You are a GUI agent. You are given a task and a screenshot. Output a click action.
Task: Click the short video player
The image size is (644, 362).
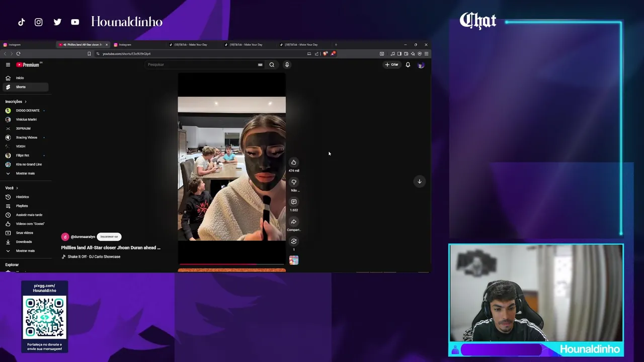click(231, 168)
